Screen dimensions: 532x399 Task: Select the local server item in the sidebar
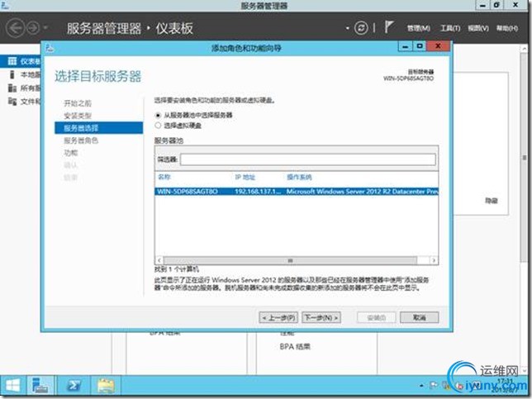(x=21, y=74)
